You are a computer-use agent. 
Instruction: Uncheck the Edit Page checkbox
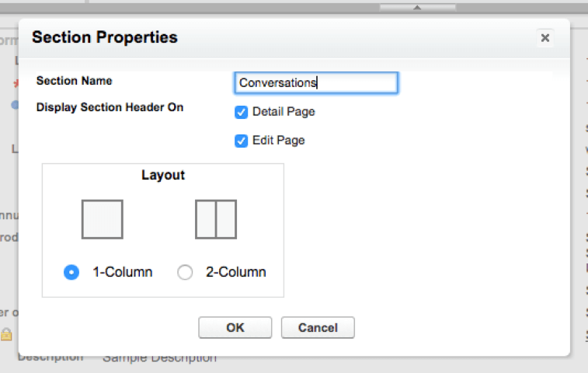241,141
